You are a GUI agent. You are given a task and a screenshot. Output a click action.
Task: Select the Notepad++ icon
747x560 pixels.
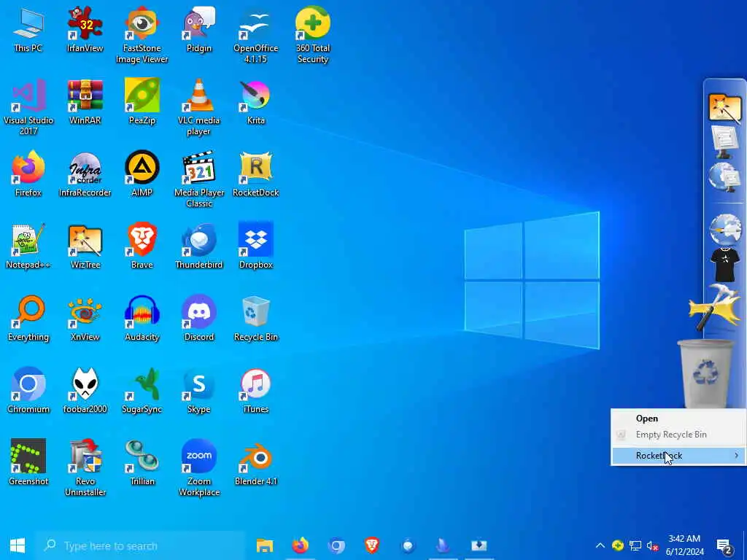pos(28,246)
